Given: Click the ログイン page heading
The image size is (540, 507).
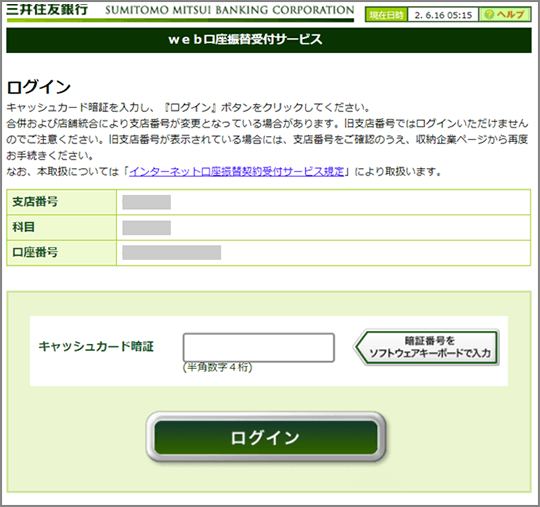Looking at the screenshot, I should coord(39,87).
